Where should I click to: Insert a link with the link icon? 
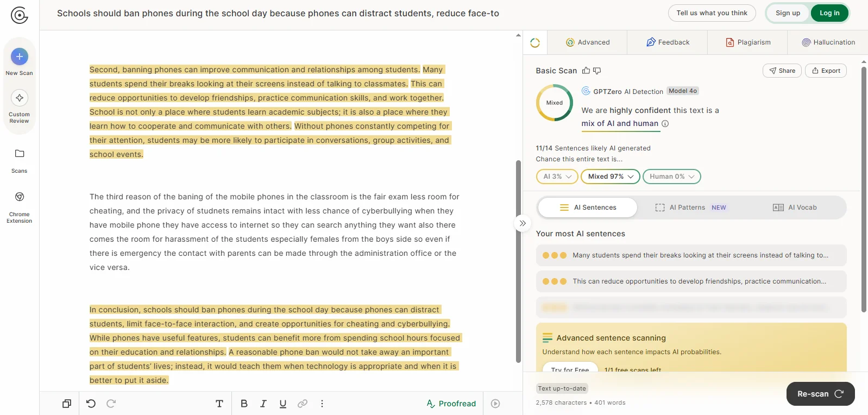click(303, 404)
